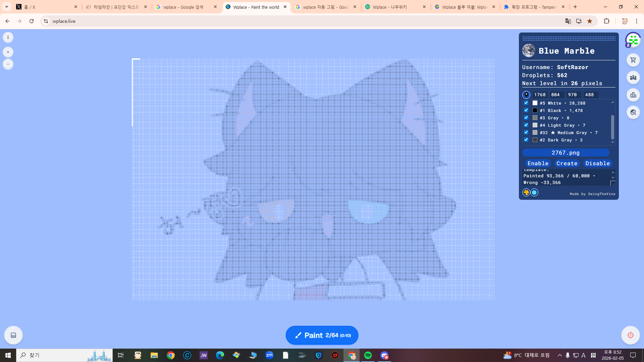
Task: Click the Blue Marble location pin icon
Action: pos(526,95)
